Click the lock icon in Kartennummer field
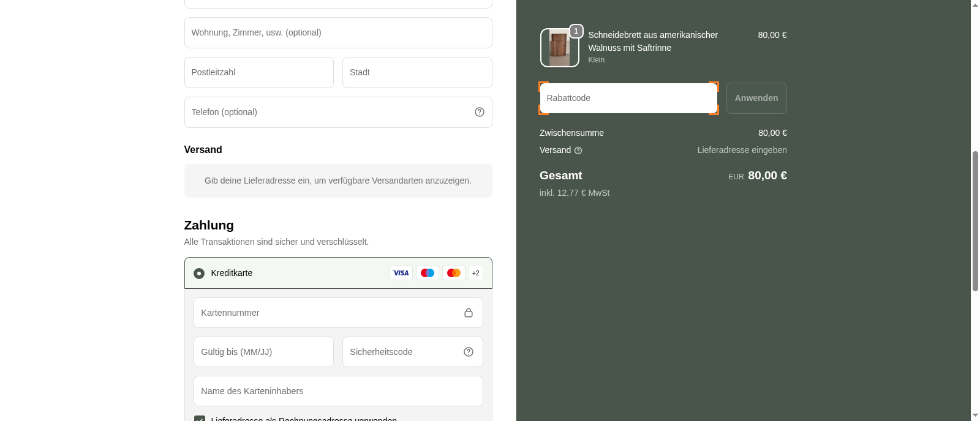 pyautogui.click(x=469, y=313)
